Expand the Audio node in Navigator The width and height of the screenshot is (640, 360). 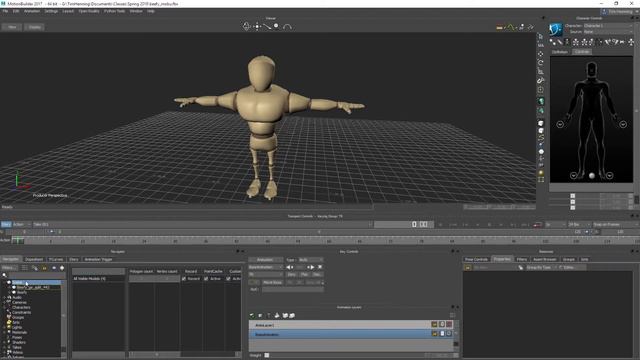(4, 298)
